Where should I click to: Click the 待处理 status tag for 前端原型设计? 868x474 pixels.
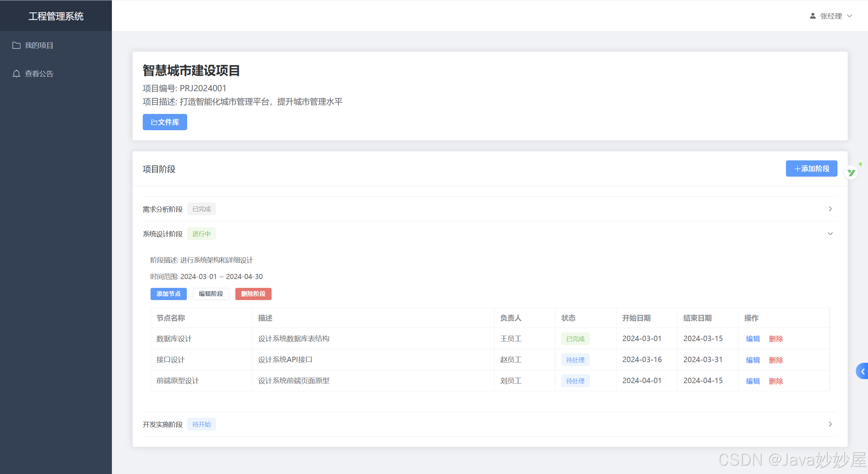click(575, 381)
